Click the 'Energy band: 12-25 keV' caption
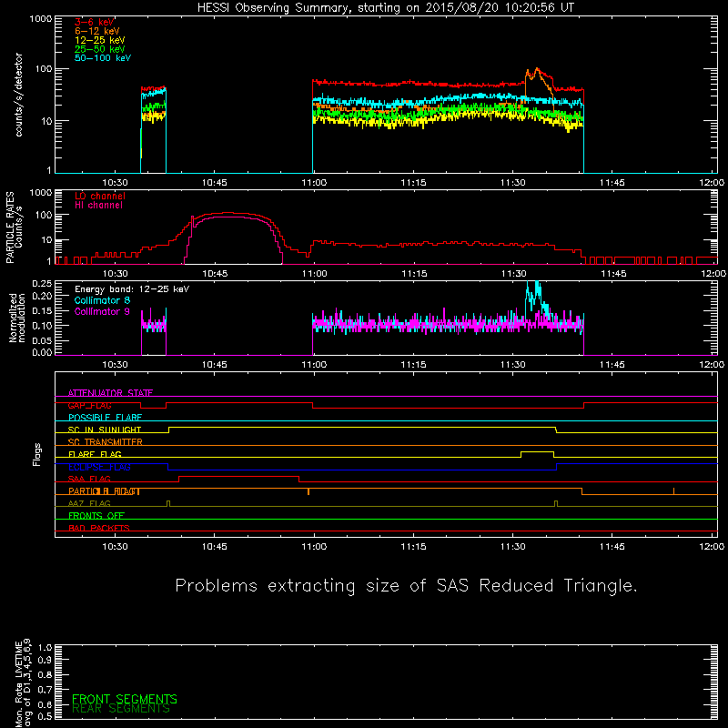The width and height of the screenshot is (728, 728). tap(132, 289)
